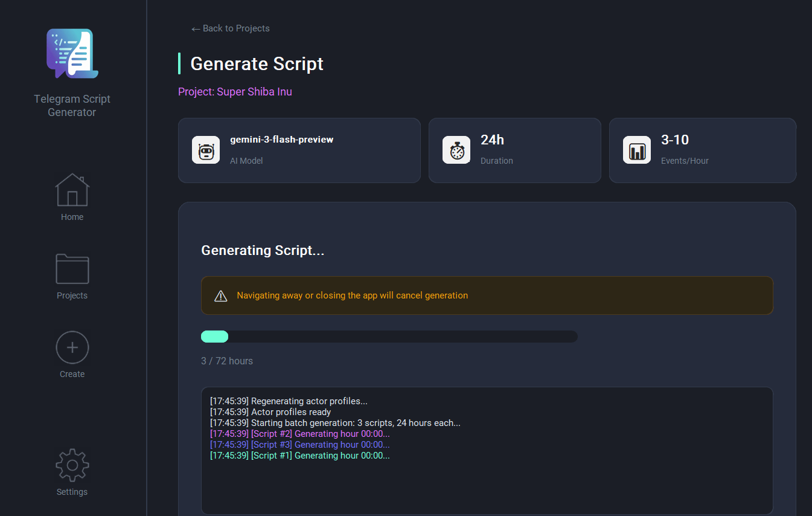Click the Create plus icon
Screen dimensions: 812x516
72,347
